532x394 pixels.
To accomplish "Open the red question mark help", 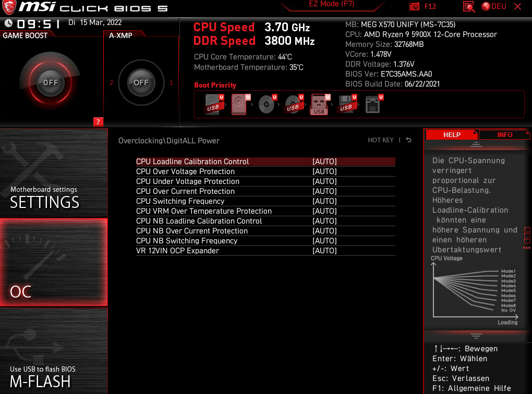I will [98, 122].
